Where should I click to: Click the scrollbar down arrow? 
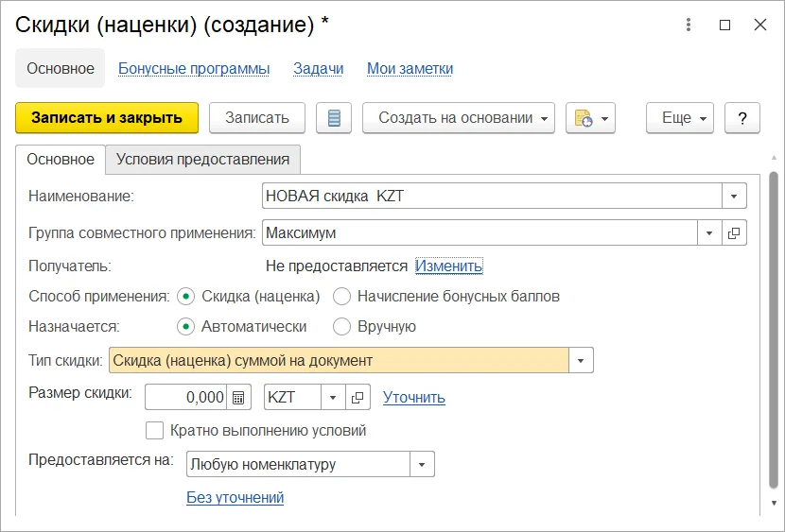pyautogui.click(x=774, y=503)
